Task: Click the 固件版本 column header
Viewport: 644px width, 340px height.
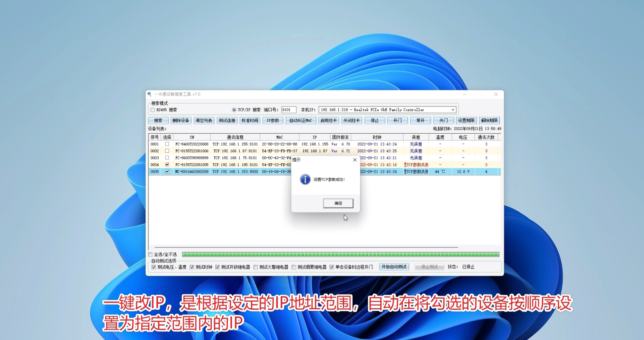Action: 340,137
